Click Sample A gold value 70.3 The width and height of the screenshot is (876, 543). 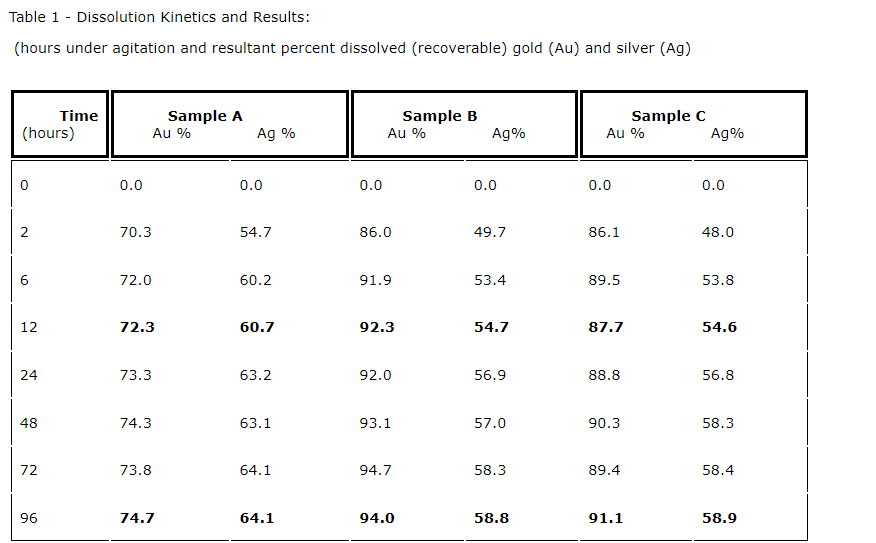135,232
